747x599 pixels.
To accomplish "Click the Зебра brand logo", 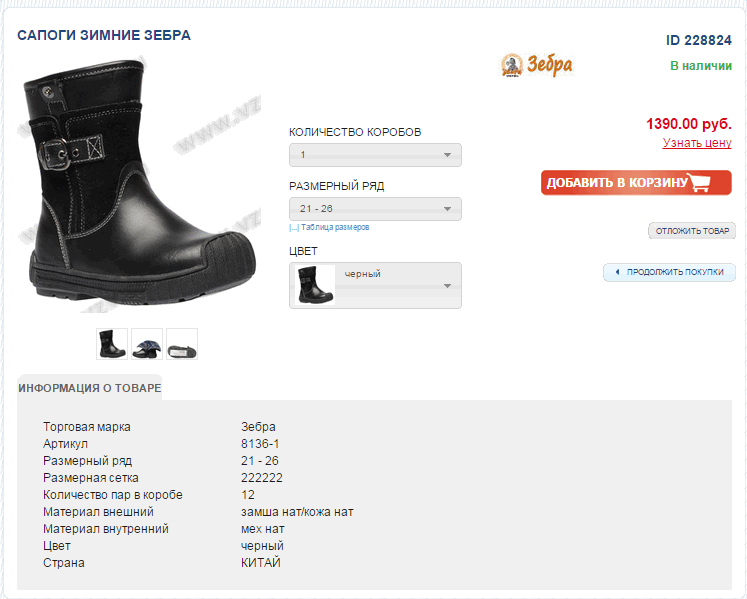I will [x=536, y=65].
